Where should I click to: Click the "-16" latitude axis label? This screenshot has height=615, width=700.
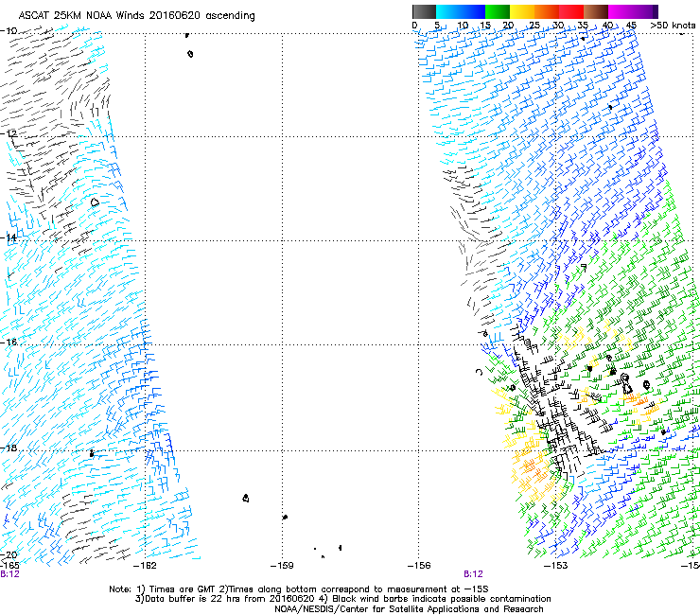pos(9,343)
